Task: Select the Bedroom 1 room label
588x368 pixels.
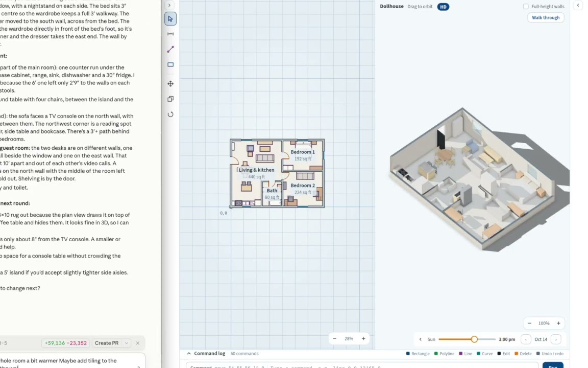Action: pyautogui.click(x=303, y=152)
